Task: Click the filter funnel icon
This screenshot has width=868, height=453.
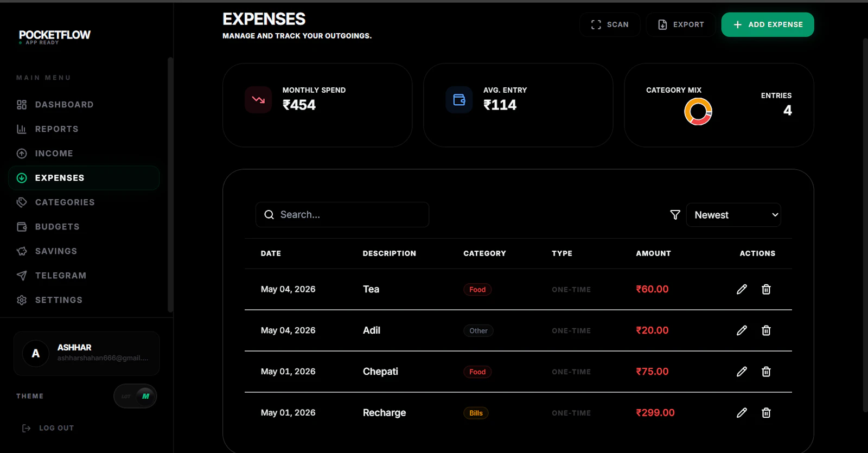Action: click(x=675, y=215)
